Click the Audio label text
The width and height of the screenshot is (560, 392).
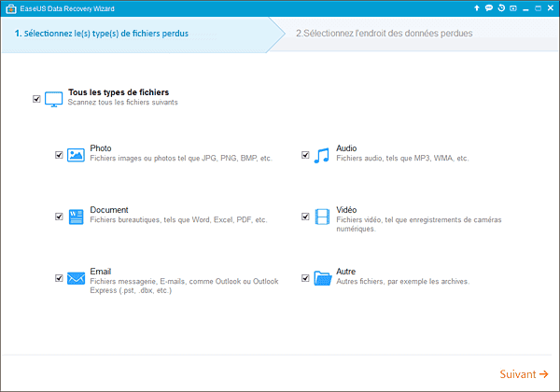tap(346, 148)
